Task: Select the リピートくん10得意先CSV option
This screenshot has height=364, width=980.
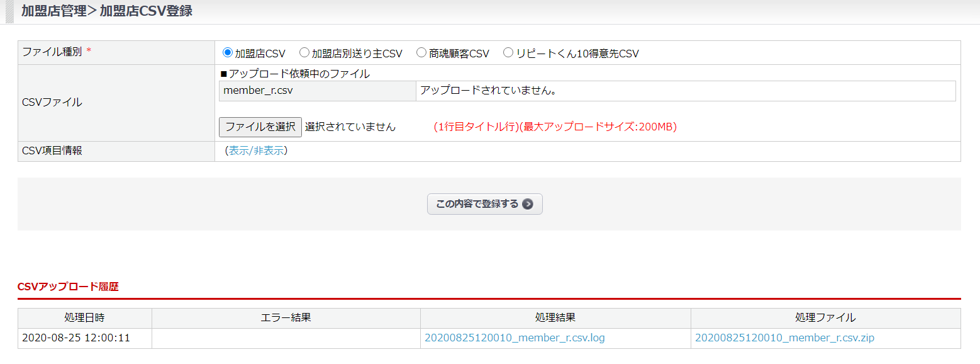Action: pyautogui.click(x=508, y=53)
